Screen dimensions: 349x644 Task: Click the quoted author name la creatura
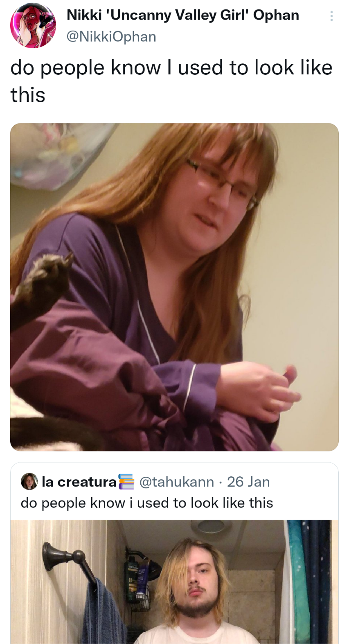79,482
